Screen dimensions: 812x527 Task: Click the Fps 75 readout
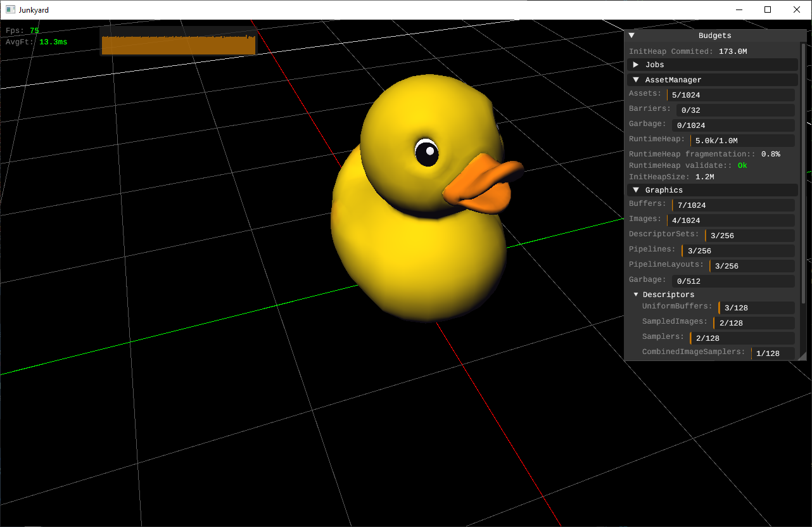click(x=23, y=30)
